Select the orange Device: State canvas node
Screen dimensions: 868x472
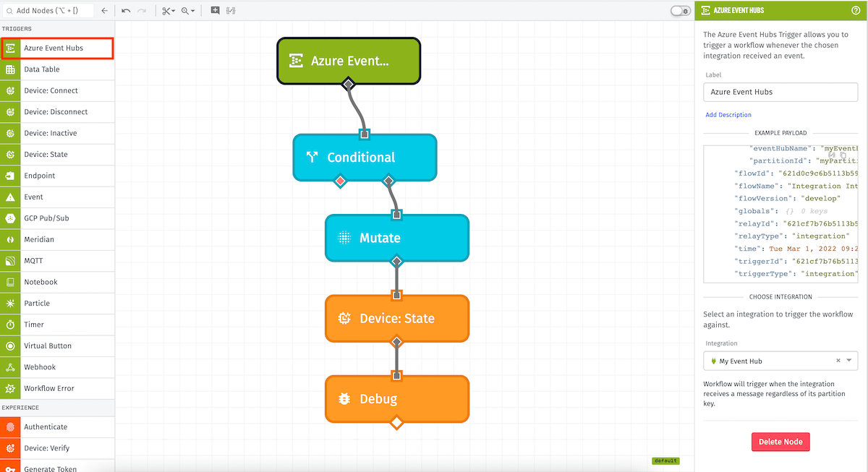pyautogui.click(x=396, y=318)
